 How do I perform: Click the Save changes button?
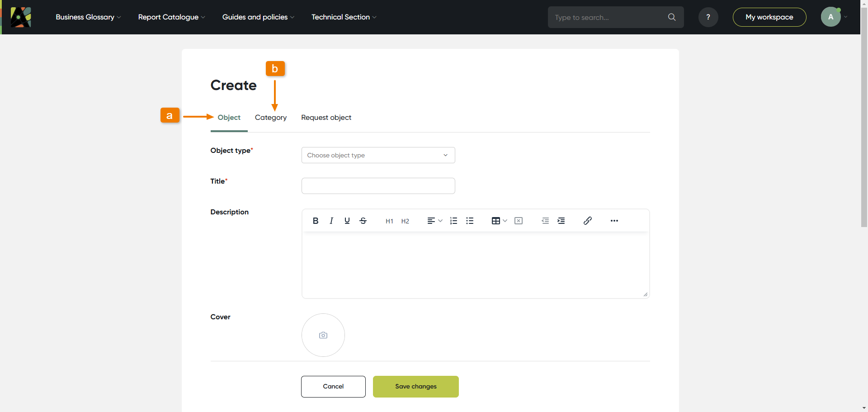[415, 387]
